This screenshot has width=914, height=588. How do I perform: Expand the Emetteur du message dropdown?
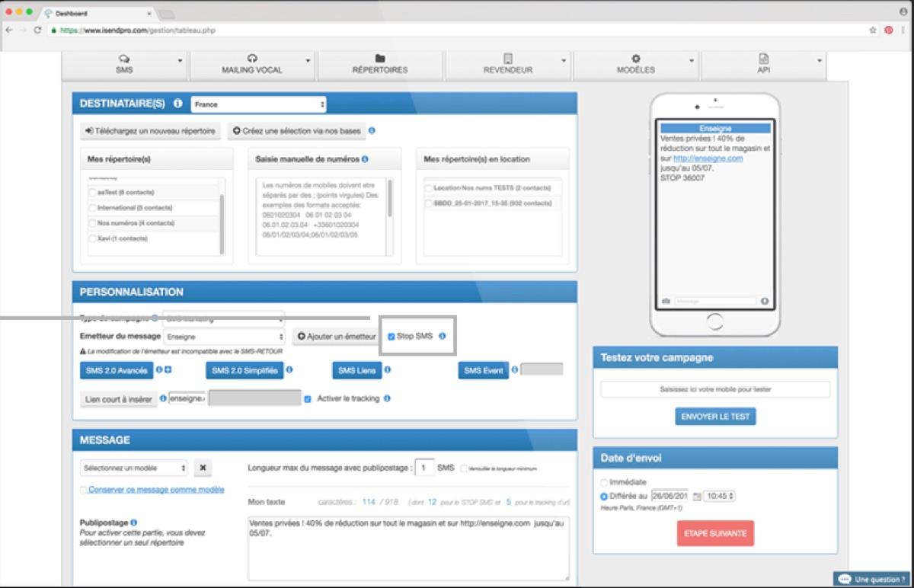[x=223, y=335]
